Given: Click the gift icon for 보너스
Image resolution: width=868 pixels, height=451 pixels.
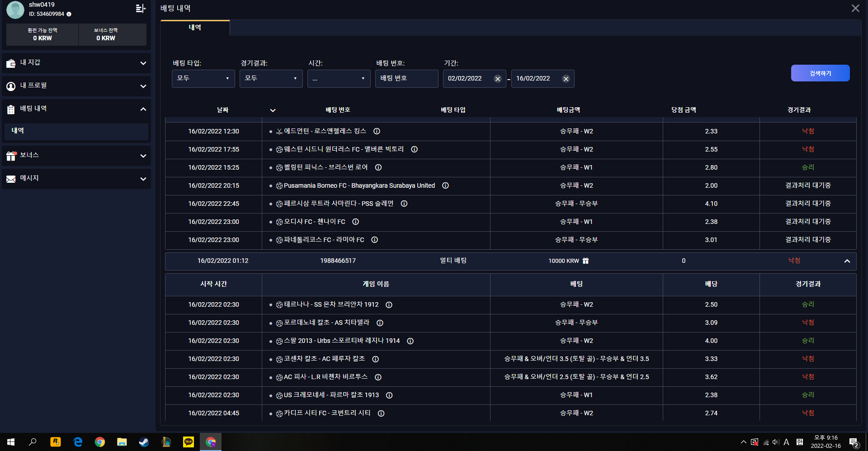Looking at the screenshot, I should [x=11, y=156].
